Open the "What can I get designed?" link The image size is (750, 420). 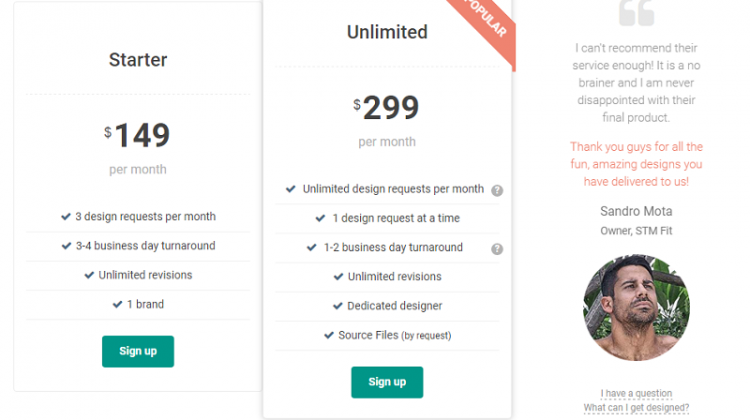point(636,408)
